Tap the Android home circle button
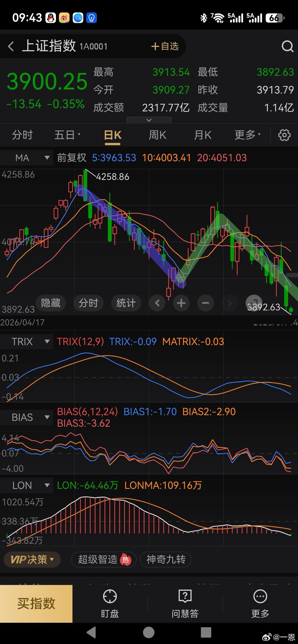The image size is (298, 644). [x=149, y=632]
